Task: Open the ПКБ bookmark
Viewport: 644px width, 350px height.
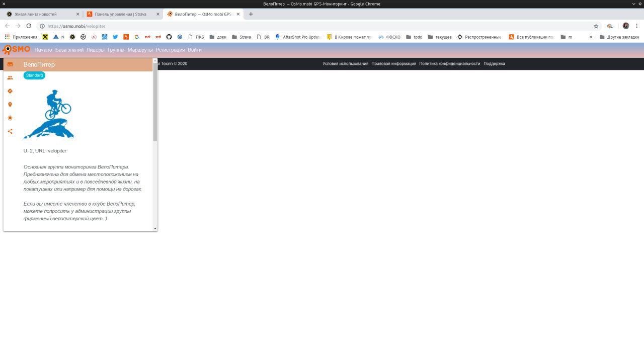Action: tap(196, 37)
